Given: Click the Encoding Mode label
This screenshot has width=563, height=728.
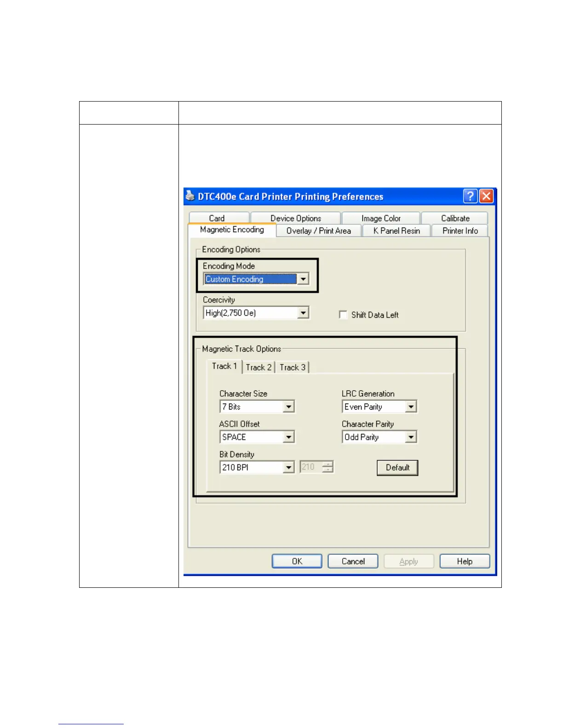Looking at the screenshot, I should click(x=229, y=266).
